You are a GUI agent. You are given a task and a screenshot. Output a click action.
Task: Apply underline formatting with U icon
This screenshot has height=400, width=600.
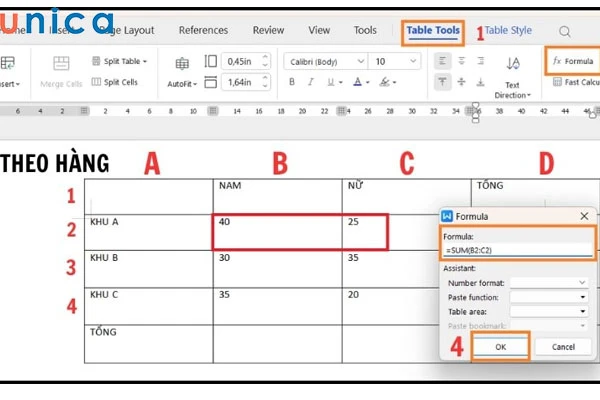coord(330,82)
